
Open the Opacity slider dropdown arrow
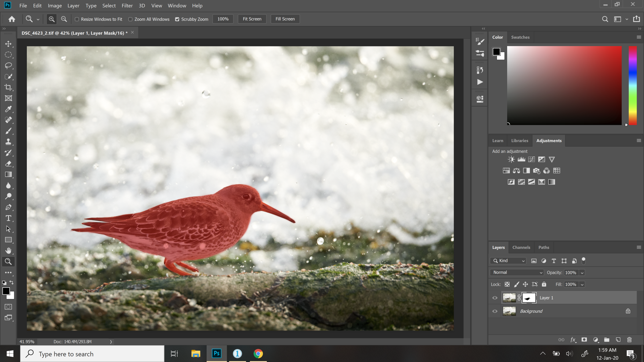pos(582,273)
